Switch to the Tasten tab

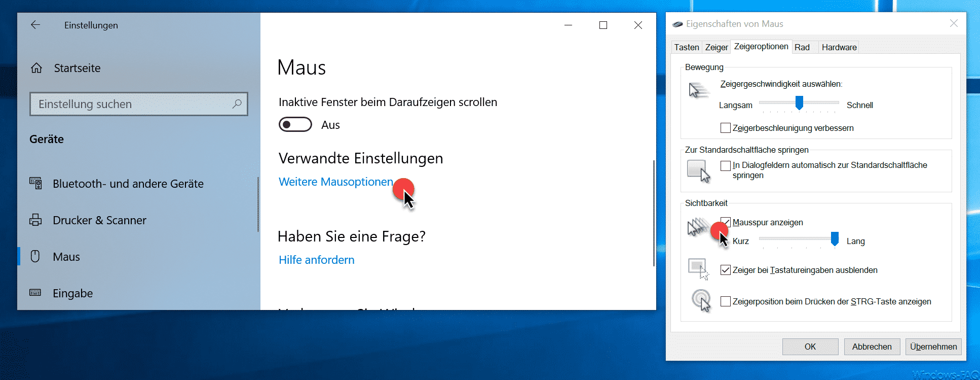687,47
